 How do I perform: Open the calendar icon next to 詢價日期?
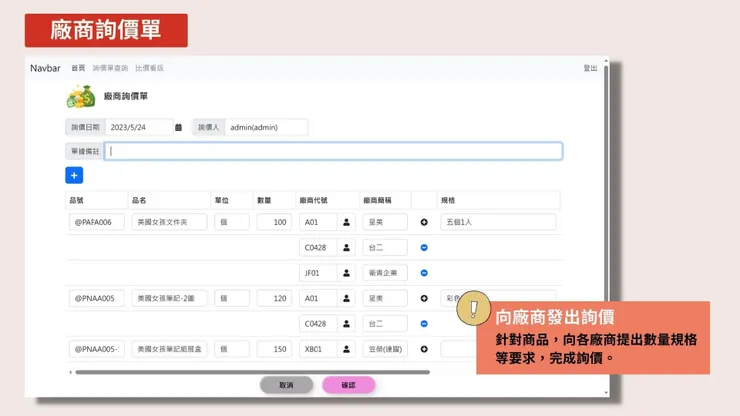(x=178, y=127)
